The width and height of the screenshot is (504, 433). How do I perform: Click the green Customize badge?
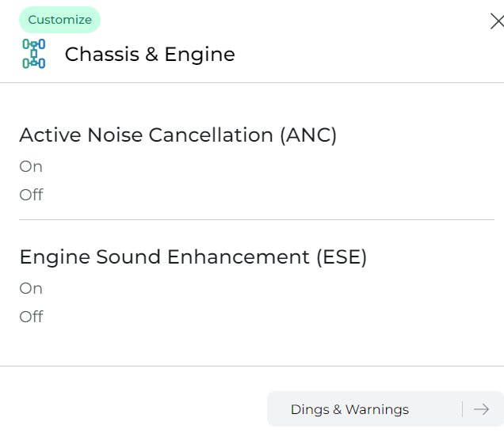[59, 20]
